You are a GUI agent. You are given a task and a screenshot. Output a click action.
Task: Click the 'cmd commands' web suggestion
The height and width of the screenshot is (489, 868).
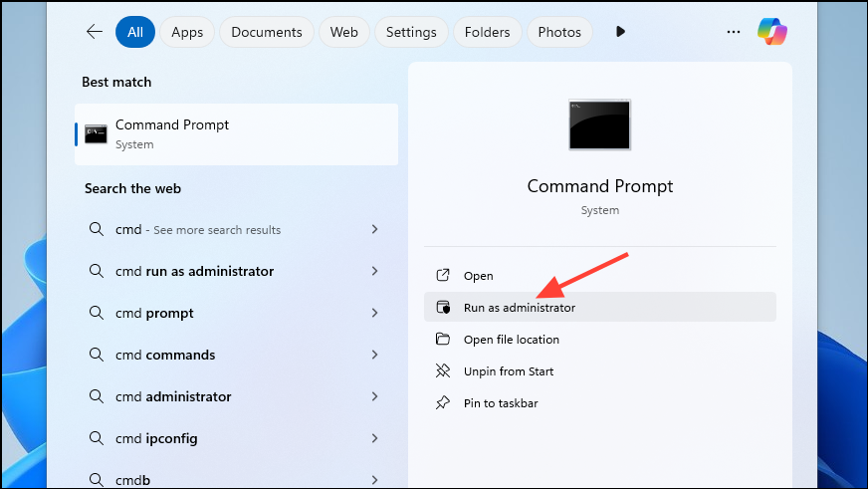coord(236,355)
